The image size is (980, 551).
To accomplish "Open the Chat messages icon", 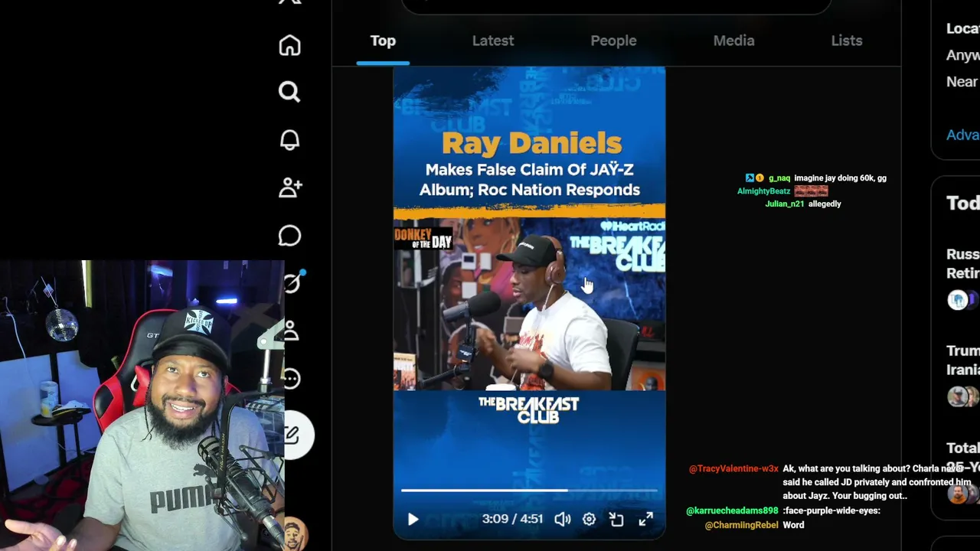I will [x=289, y=235].
